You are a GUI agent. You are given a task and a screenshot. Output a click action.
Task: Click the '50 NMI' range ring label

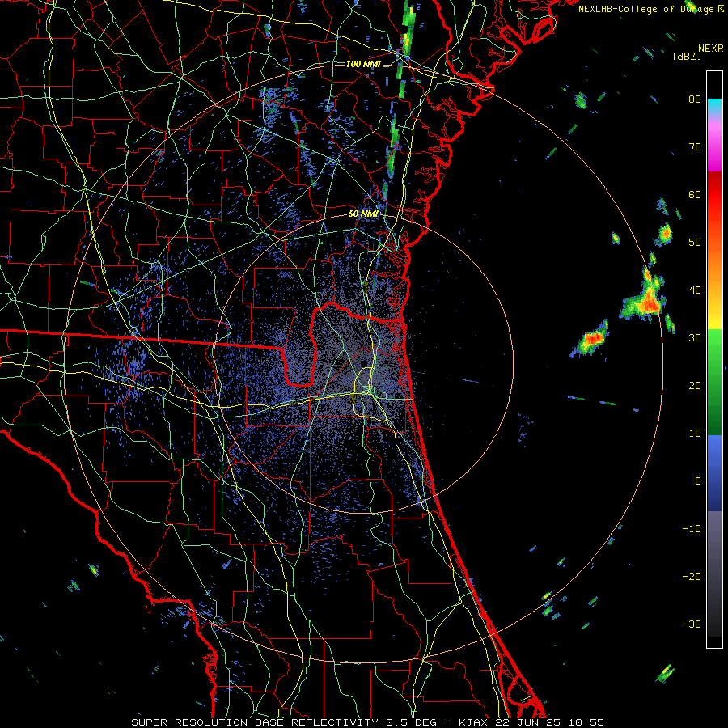363,214
